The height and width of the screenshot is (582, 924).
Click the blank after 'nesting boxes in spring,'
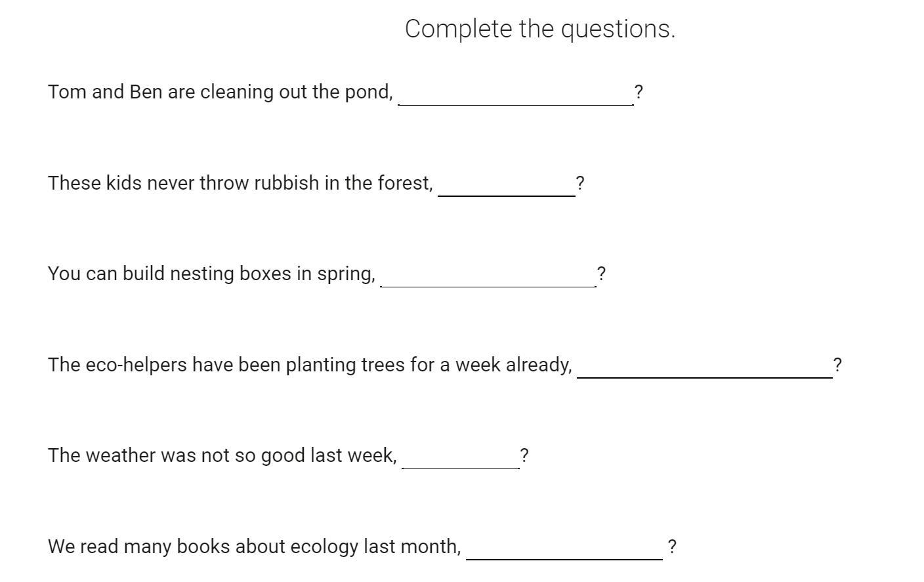click(x=488, y=274)
